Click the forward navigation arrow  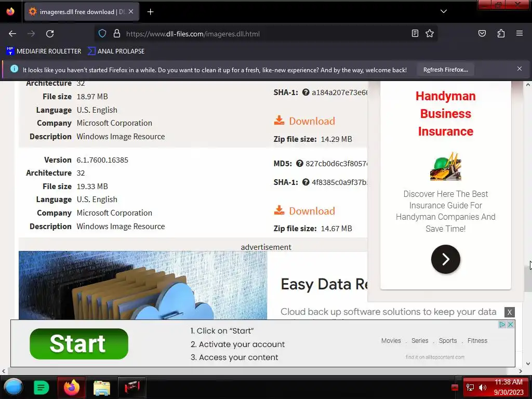[31, 34]
